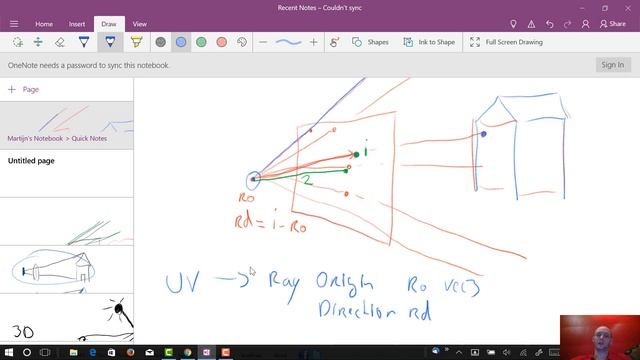Open the sync warning triangle icon
The image size is (640, 360).
[531, 24]
